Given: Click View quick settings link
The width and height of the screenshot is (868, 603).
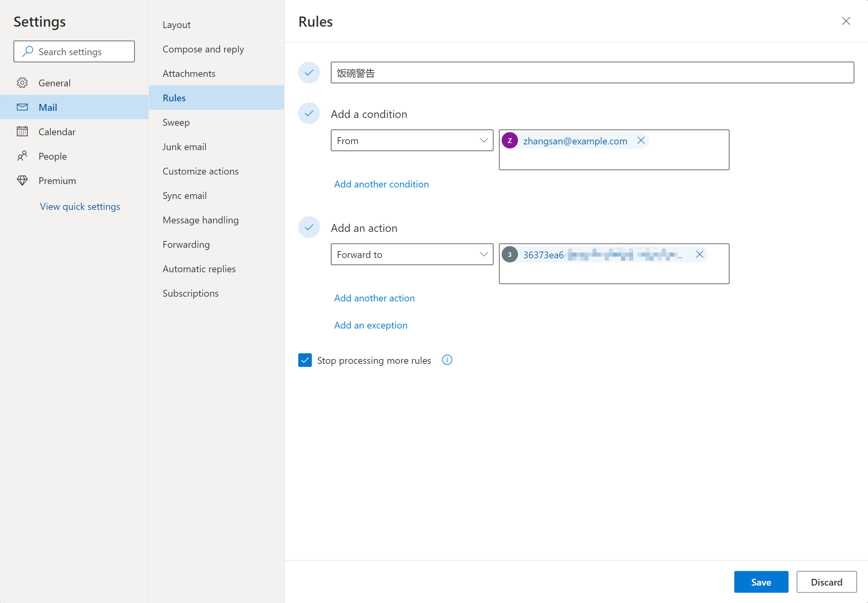Looking at the screenshot, I should pos(80,207).
